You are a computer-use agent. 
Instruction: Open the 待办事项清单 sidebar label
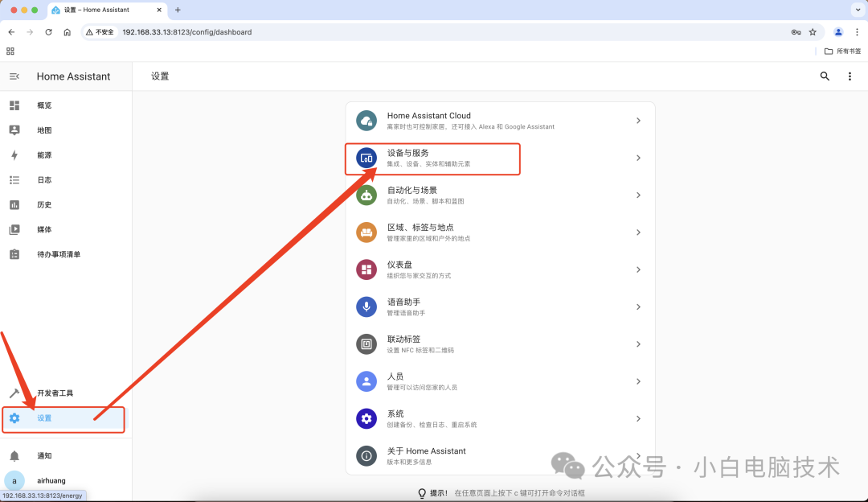[x=59, y=254]
